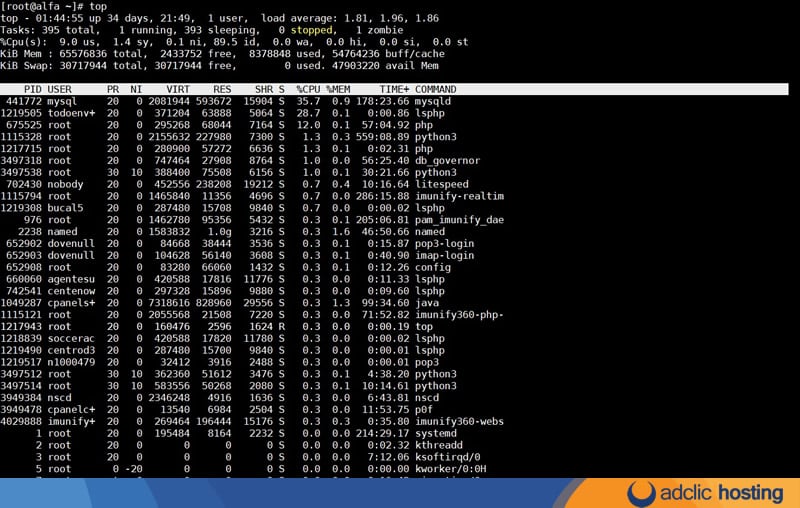This screenshot has width=800, height=508.
Task: Click the load average '1.81, 1.96, 1.86'
Action: pos(391,18)
